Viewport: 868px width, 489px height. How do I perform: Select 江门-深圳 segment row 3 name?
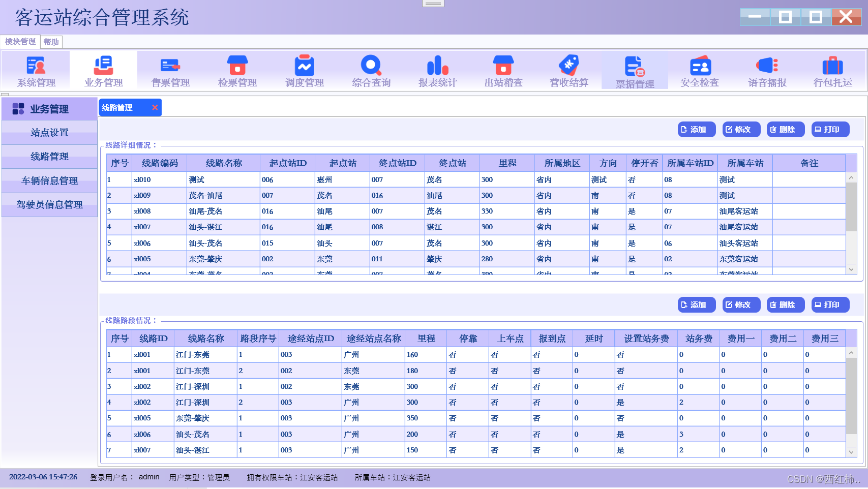(x=205, y=386)
